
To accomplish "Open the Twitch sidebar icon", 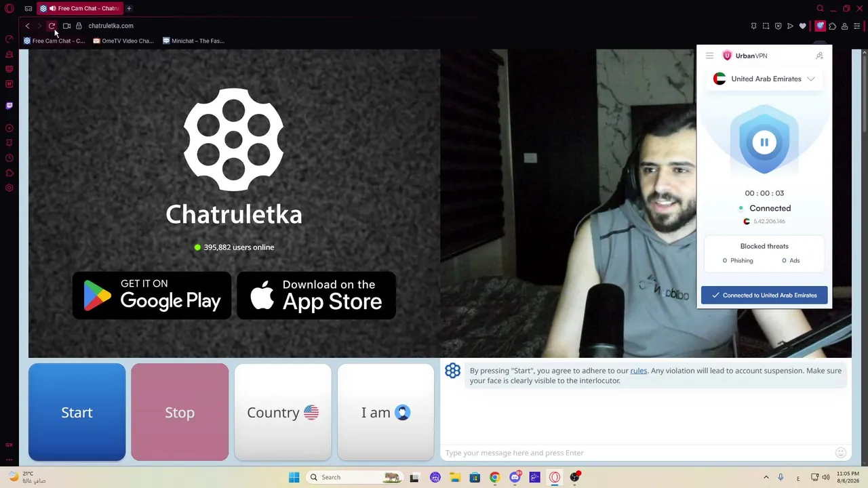I will [9, 106].
